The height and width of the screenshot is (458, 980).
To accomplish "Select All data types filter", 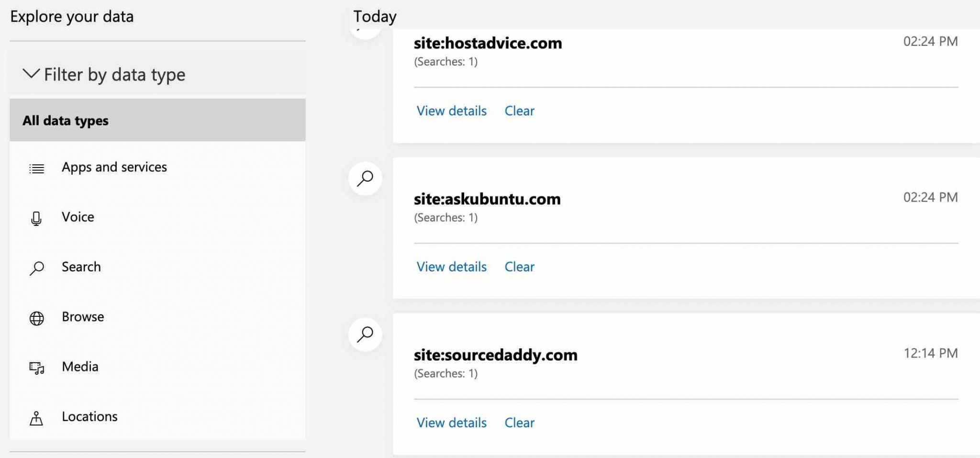I will click(66, 121).
